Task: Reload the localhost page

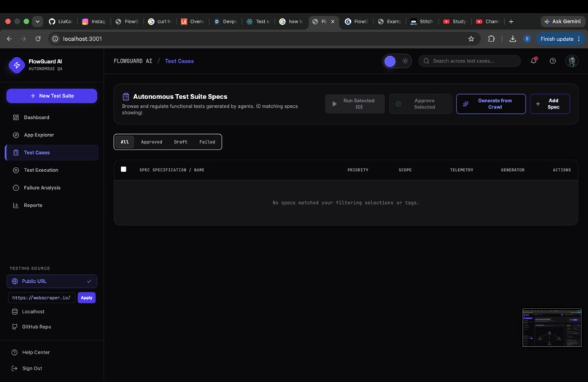Action: click(x=38, y=39)
